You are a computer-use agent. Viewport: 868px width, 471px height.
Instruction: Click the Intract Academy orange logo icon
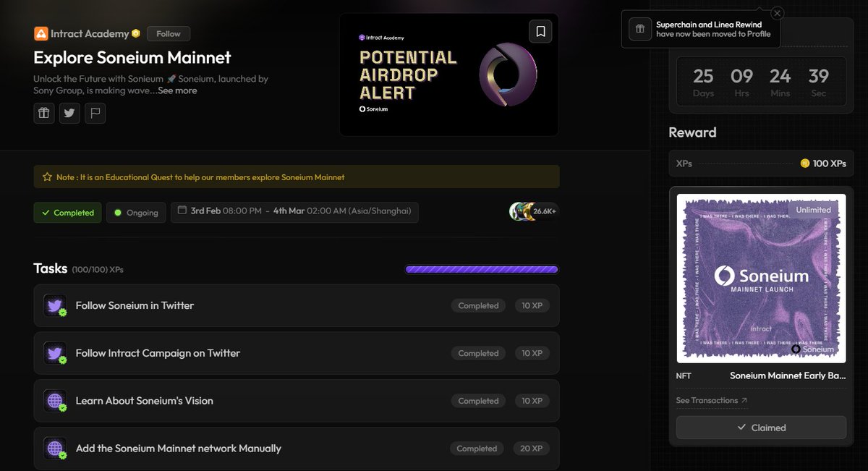[41, 33]
